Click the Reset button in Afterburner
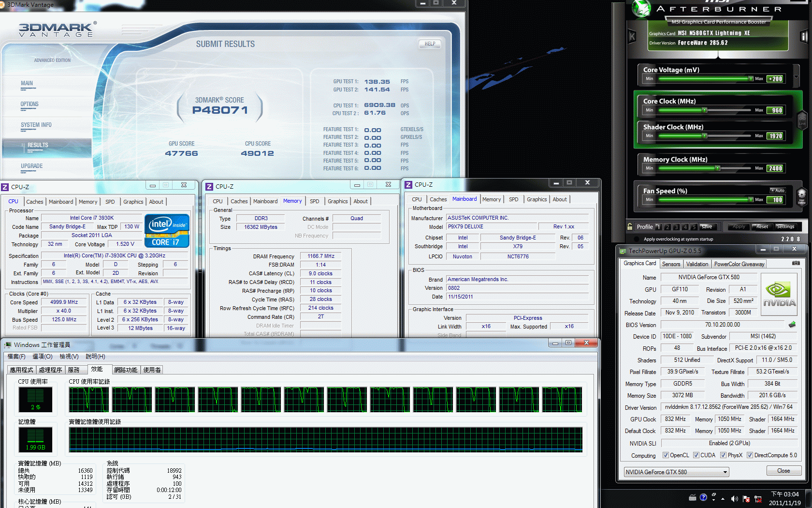Image resolution: width=812 pixels, height=508 pixels. [762, 226]
